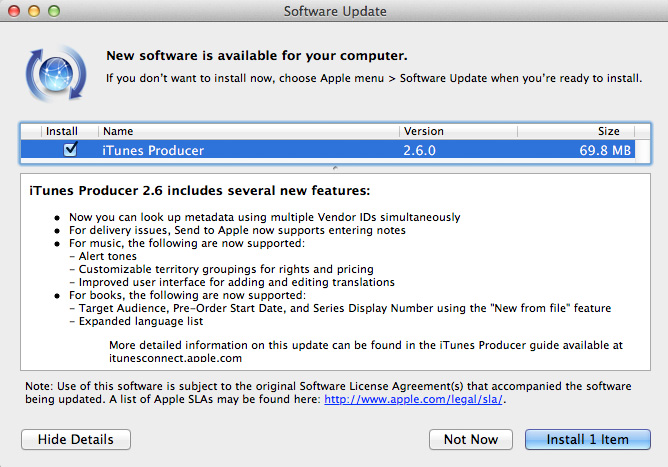The width and height of the screenshot is (668, 467).
Task: Click the 'Improved user interface for adding' line
Action: point(237,282)
